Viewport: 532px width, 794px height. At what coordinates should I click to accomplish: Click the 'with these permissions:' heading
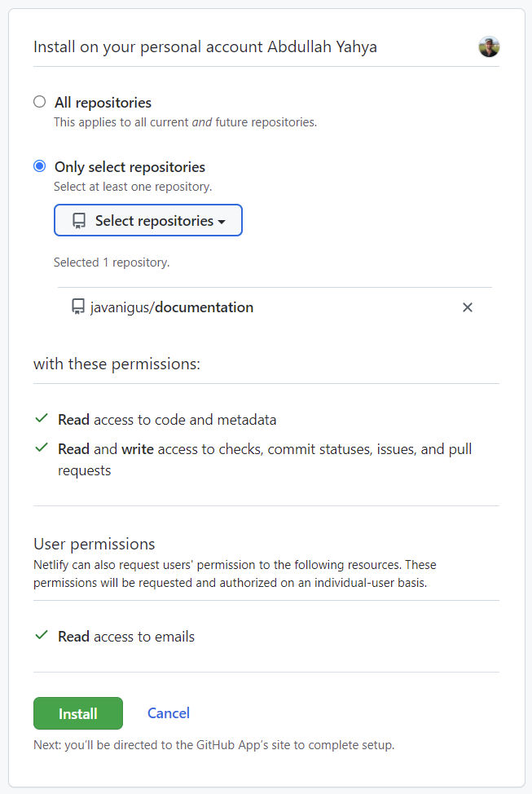(x=117, y=364)
